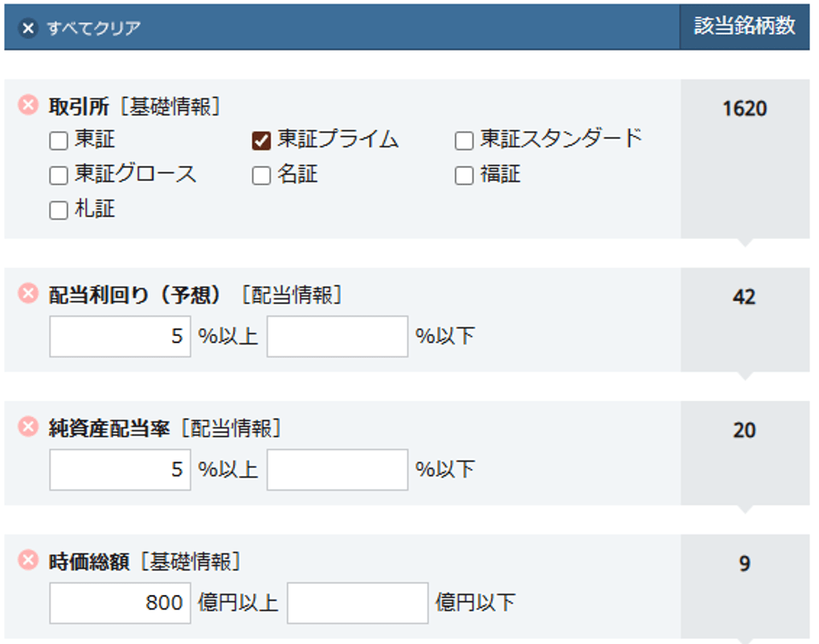Focus the 時価総額 maximum 億円 field
Viewport: 819px width, 644px height.
tap(358, 603)
